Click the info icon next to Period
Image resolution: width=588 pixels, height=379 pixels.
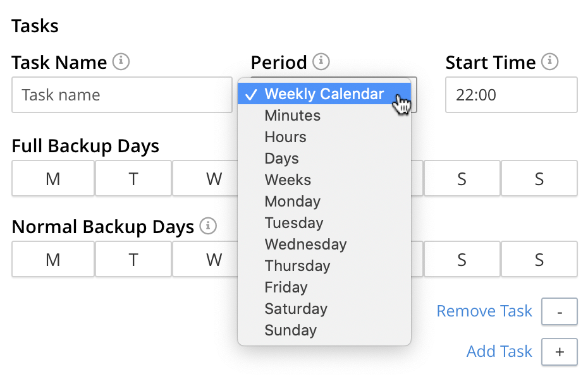tap(321, 62)
